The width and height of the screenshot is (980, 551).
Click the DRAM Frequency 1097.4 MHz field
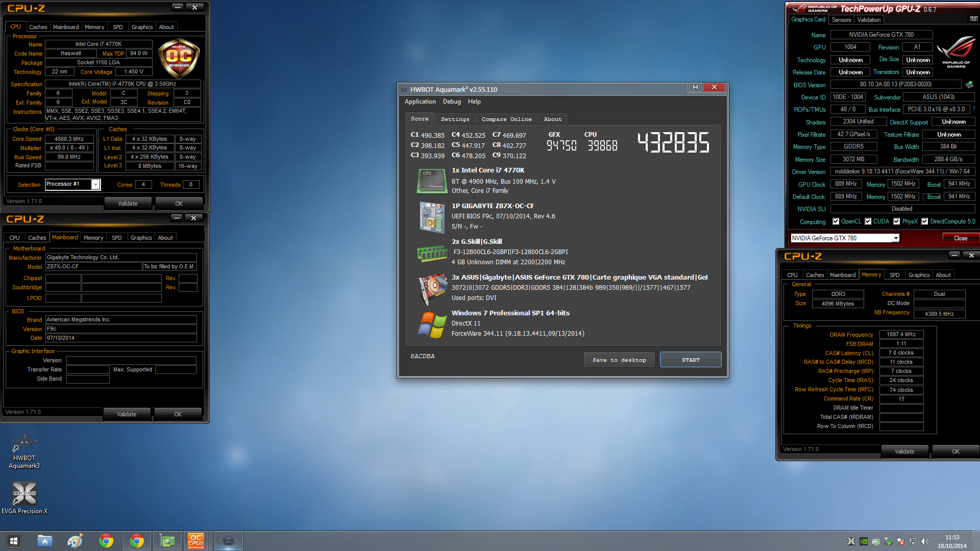tap(901, 335)
